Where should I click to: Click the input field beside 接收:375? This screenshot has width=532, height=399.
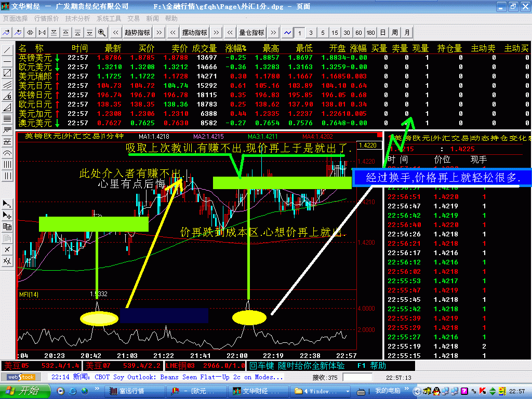pos(357,377)
